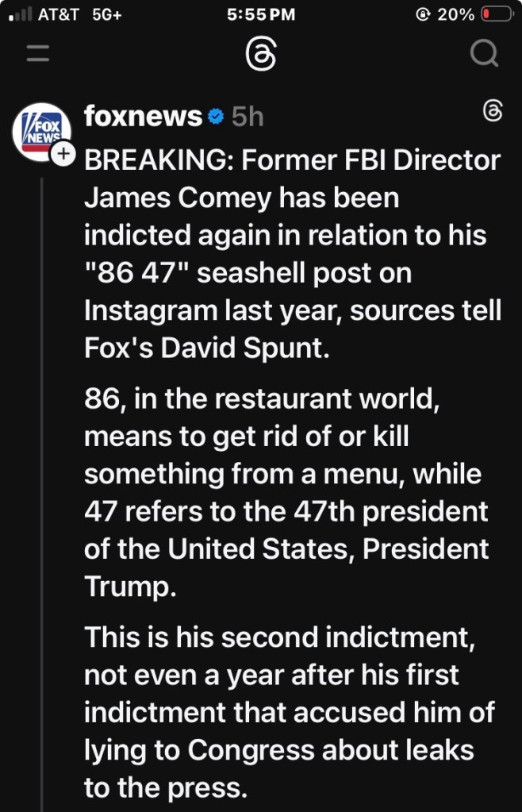522x812 pixels.
Task: Open the Fox News profile avatar
Action: click(42, 131)
